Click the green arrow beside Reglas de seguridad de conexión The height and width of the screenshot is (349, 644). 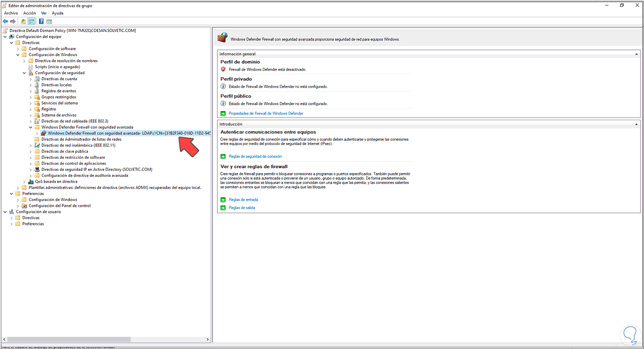(223, 157)
